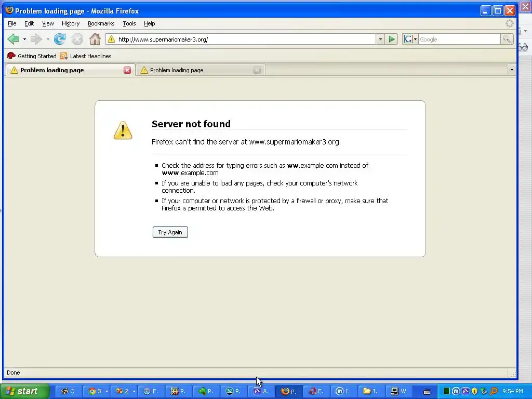Open the Bookmarks menu
532x399 pixels.
click(101, 23)
